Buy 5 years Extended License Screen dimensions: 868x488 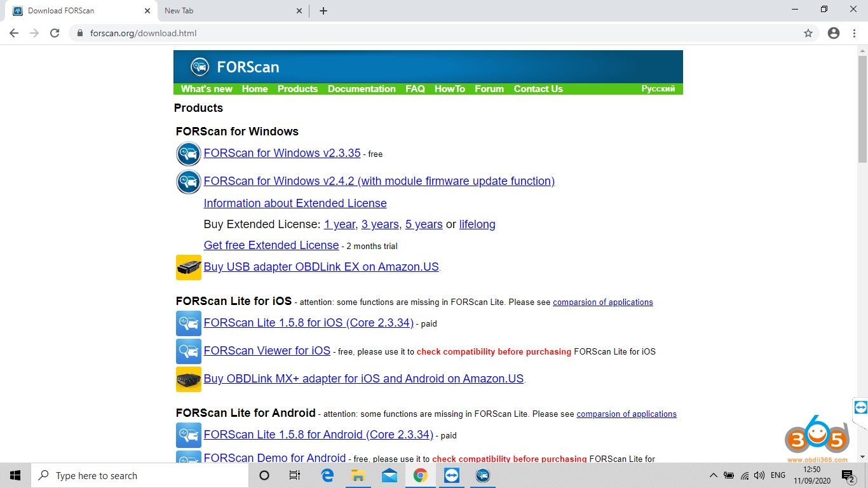[424, 224]
